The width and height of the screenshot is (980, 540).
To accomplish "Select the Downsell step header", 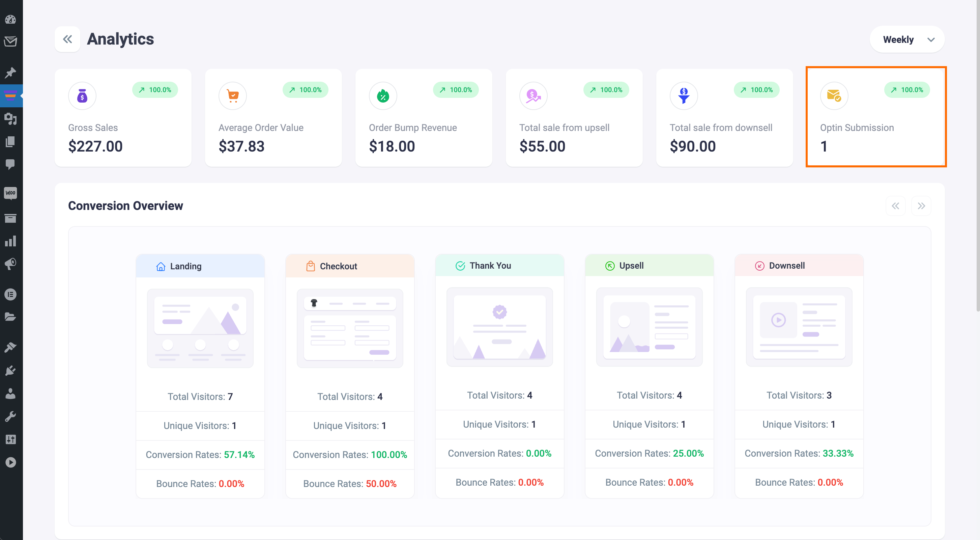I will (799, 265).
